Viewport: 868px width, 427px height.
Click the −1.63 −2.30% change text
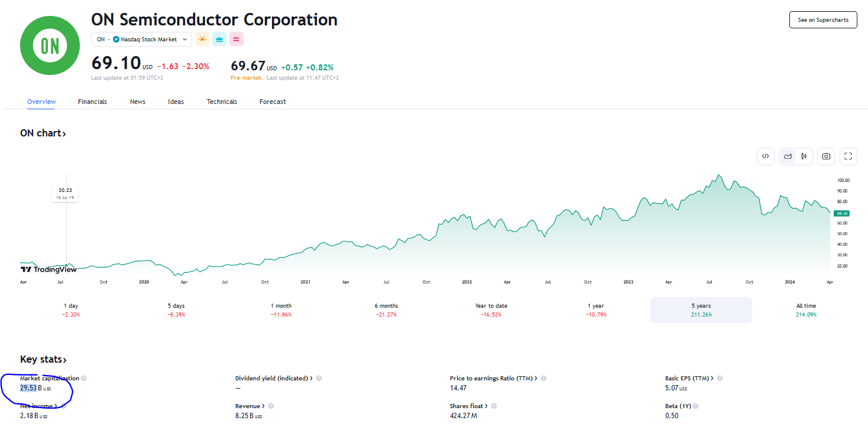183,67
